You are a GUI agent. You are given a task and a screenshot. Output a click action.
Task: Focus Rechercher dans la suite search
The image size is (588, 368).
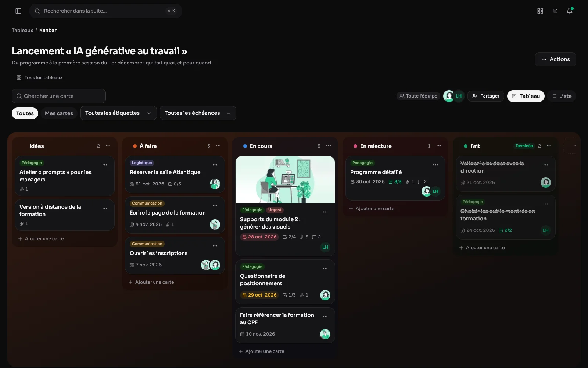pyautogui.click(x=106, y=11)
